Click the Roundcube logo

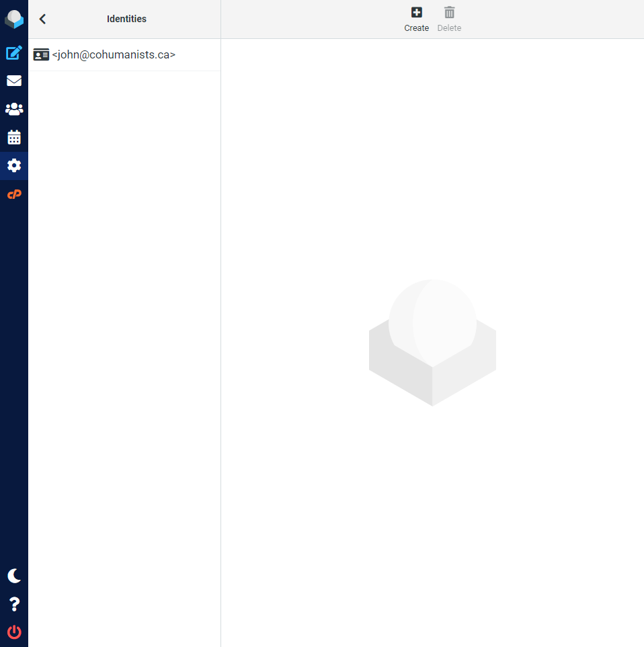(14, 19)
